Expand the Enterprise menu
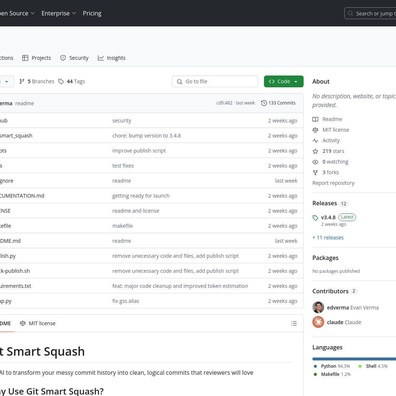This screenshot has width=396, height=396. pos(59,13)
